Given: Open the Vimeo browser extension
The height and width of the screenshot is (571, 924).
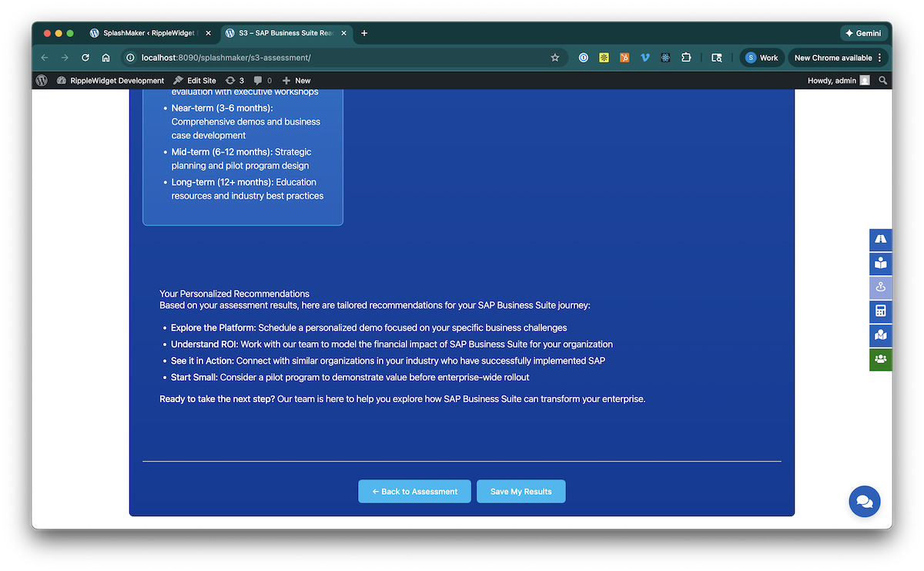Looking at the screenshot, I should [644, 58].
